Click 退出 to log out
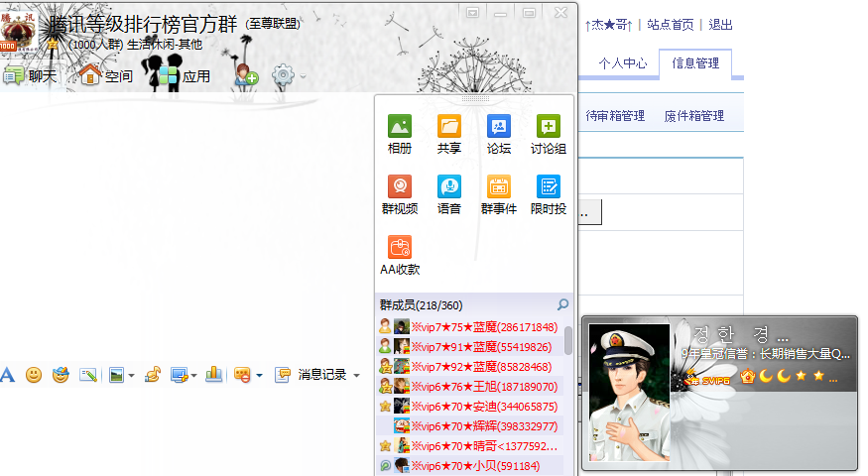 [720, 25]
